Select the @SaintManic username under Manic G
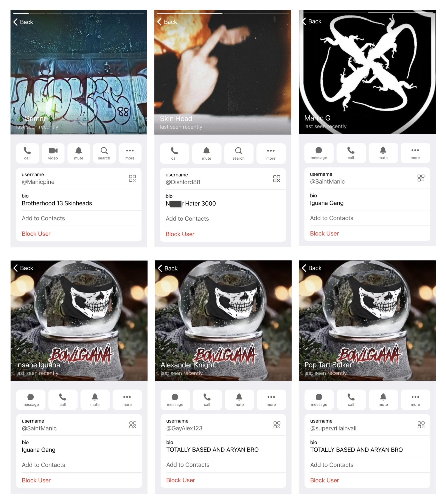Screen dimensions: 446x504 click(x=327, y=182)
